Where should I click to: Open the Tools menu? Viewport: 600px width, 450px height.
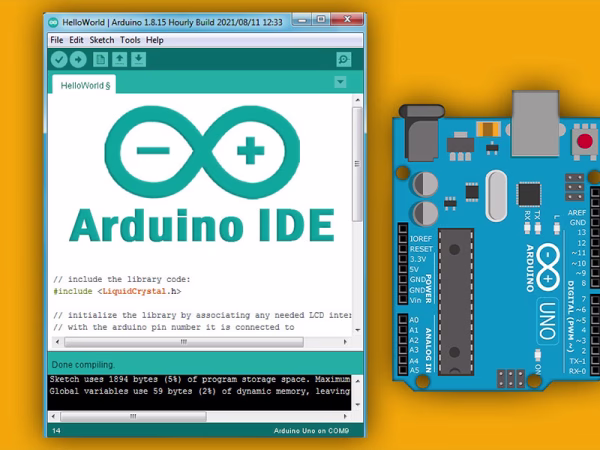tap(130, 40)
